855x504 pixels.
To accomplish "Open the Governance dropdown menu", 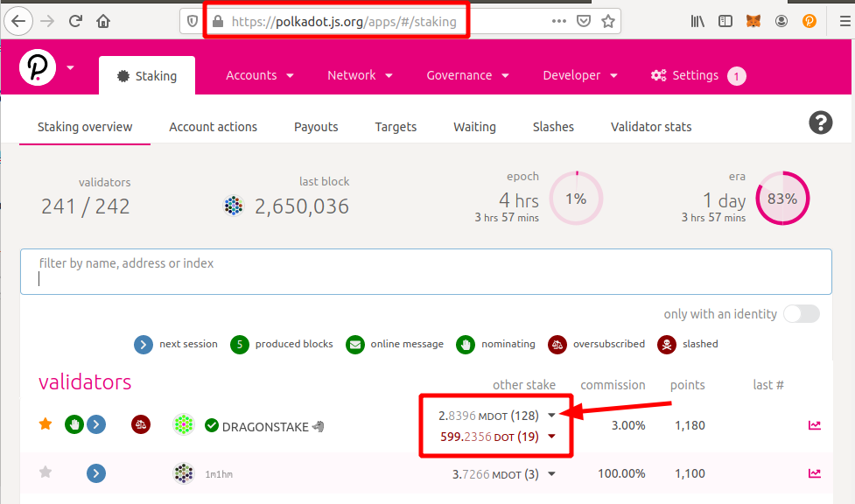I will pyautogui.click(x=467, y=75).
